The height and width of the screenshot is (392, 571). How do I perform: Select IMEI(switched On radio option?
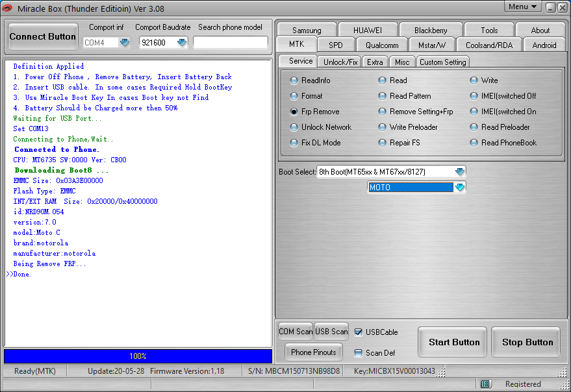pos(474,112)
